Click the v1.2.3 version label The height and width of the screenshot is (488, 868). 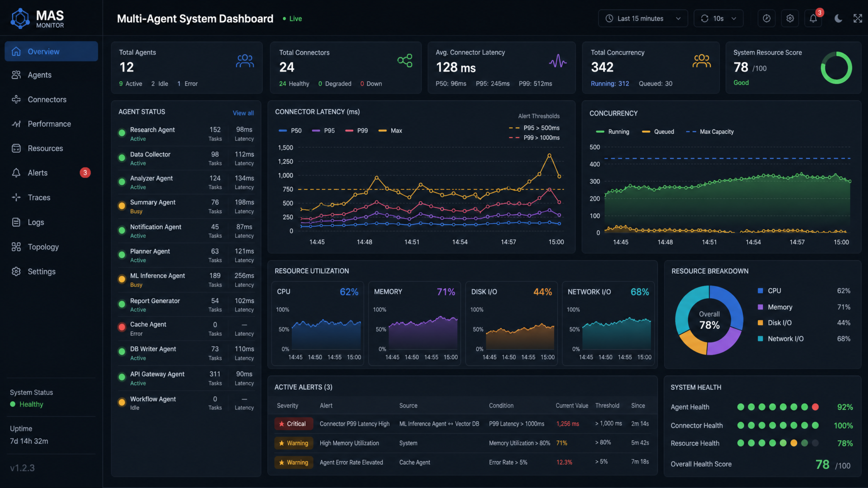(22, 468)
